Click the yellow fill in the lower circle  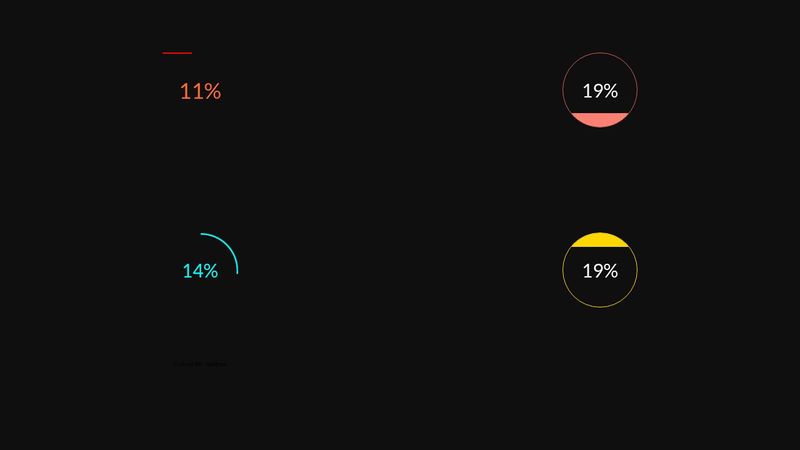click(x=600, y=240)
